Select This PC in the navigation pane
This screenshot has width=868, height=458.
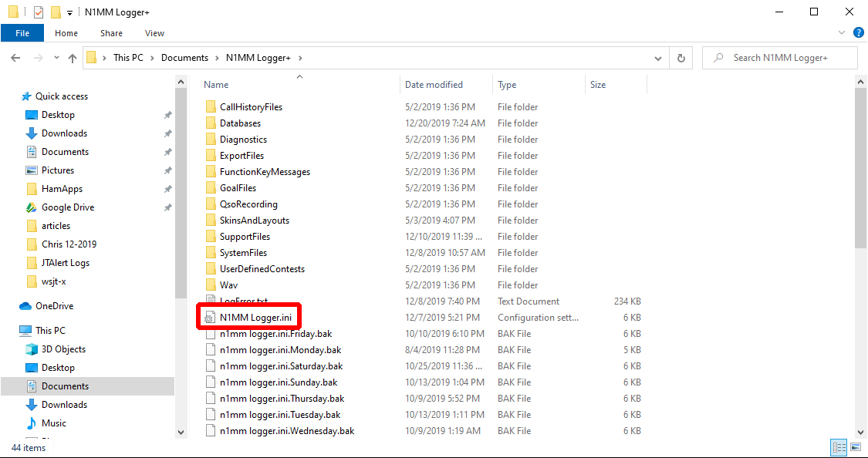click(x=50, y=330)
